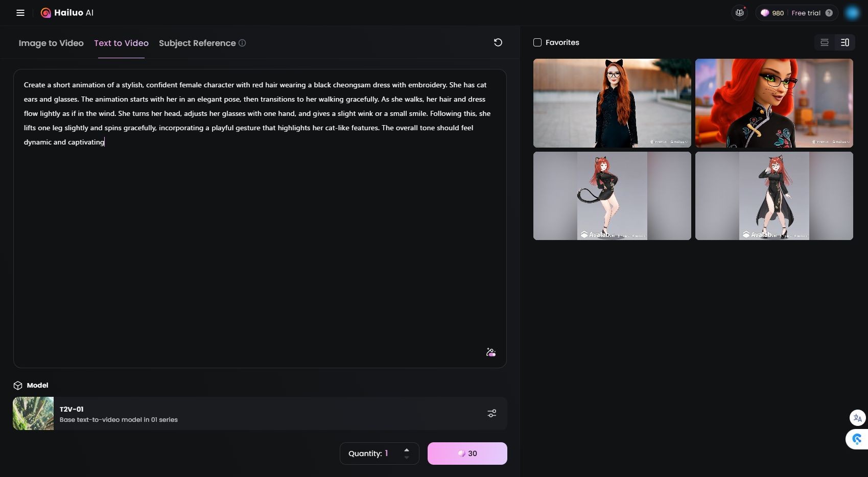Increase the Quantity value
Viewport: 868px width, 477px height.
click(x=407, y=450)
